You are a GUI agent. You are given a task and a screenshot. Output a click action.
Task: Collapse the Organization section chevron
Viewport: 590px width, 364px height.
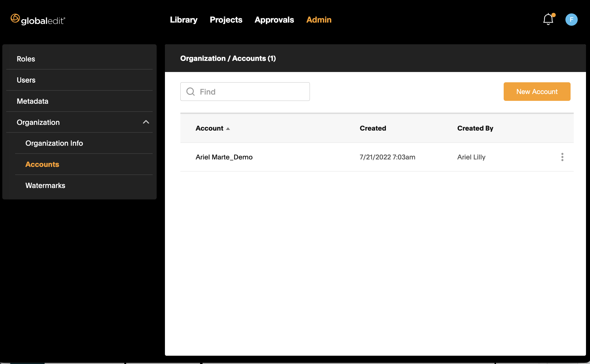point(146,122)
